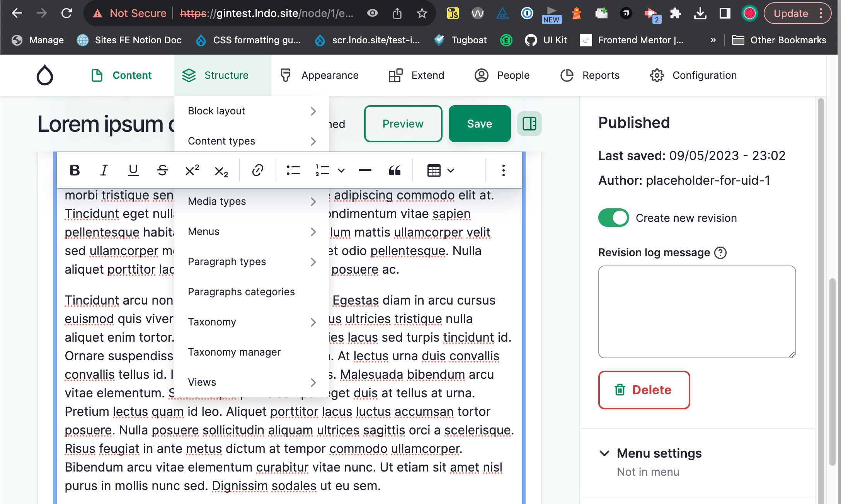Apply italic formatting
The width and height of the screenshot is (841, 504).
(104, 170)
